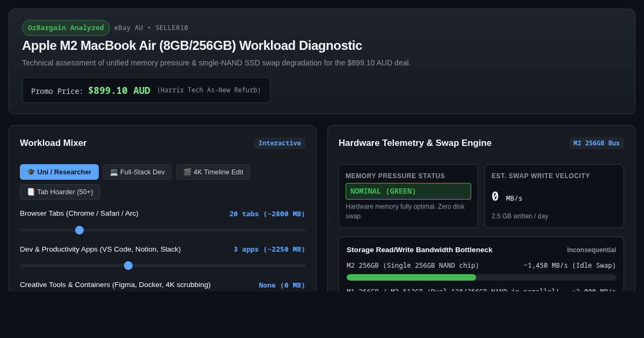
Task: Select the Uni / Researcher preset
Action: click(x=59, y=172)
